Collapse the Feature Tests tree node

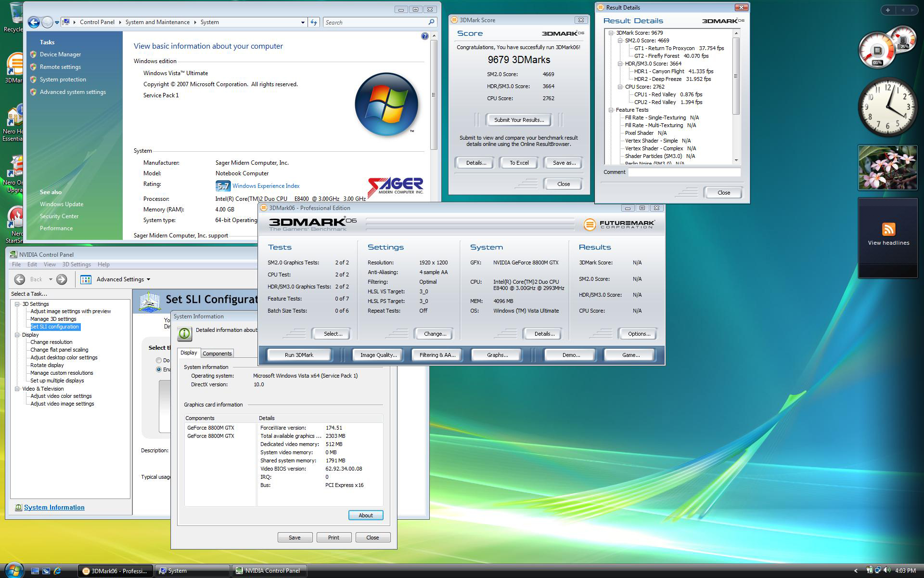pyautogui.click(x=611, y=110)
